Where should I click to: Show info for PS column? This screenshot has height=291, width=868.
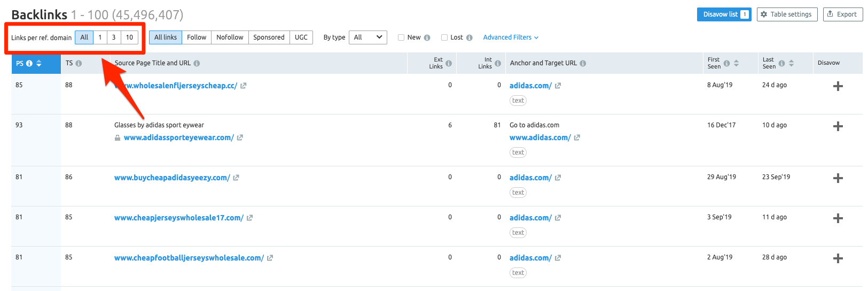click(29, 63)
